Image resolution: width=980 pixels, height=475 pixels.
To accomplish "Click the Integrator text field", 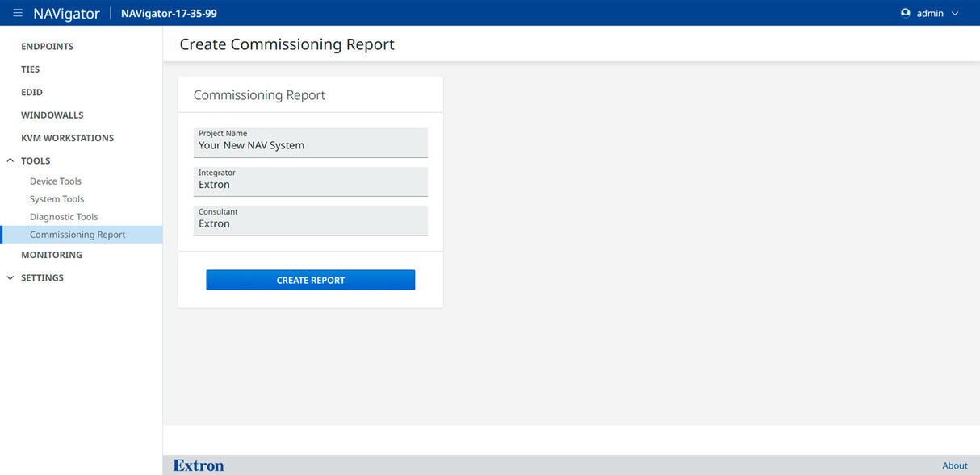I will [311, 184].
